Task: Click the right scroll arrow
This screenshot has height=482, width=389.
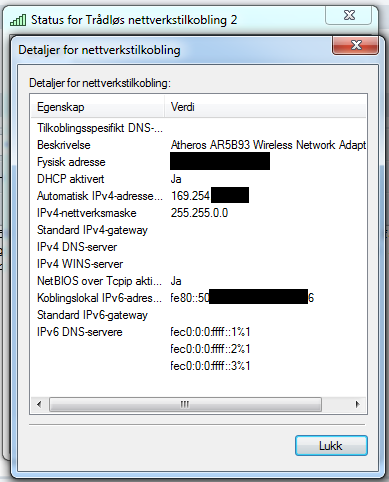Action: pos(358,404)
